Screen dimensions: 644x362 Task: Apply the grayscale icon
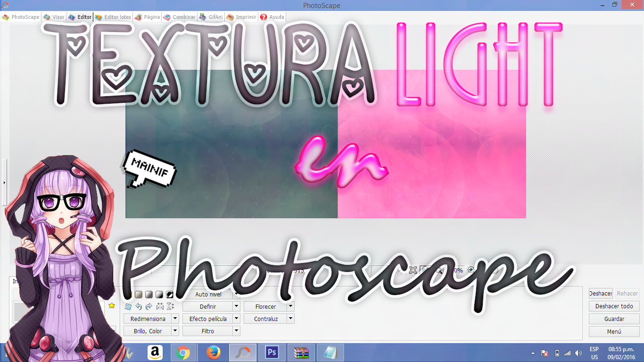click(149, 295)
